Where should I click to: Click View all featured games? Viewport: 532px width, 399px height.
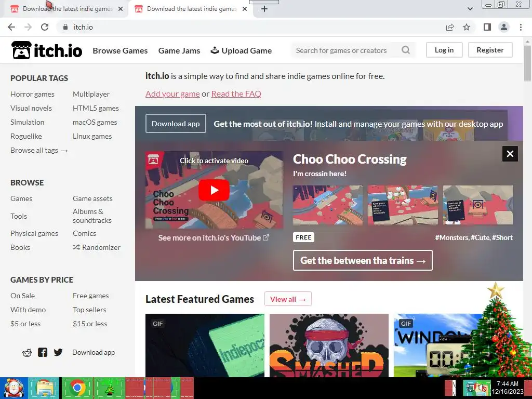(288, 299)
